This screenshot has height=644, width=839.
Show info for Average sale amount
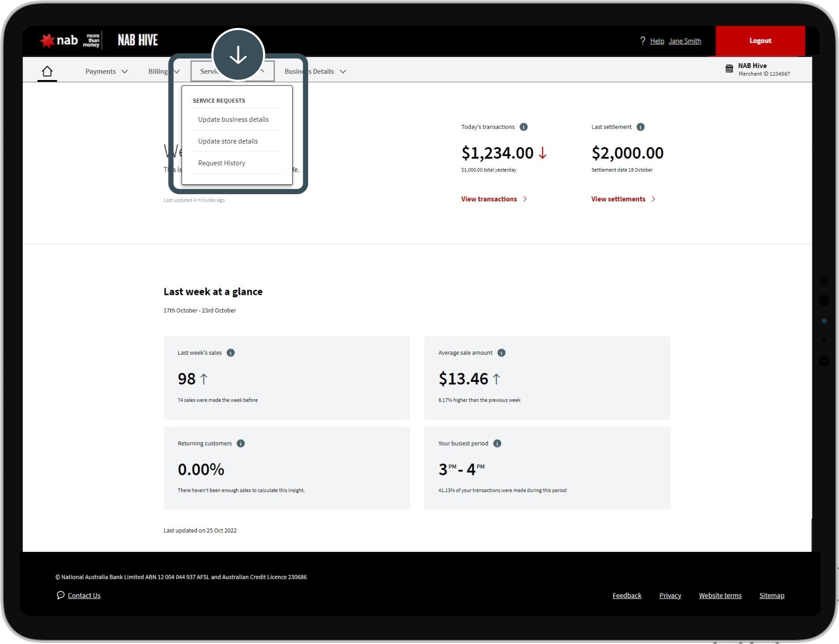click(501, 353)
